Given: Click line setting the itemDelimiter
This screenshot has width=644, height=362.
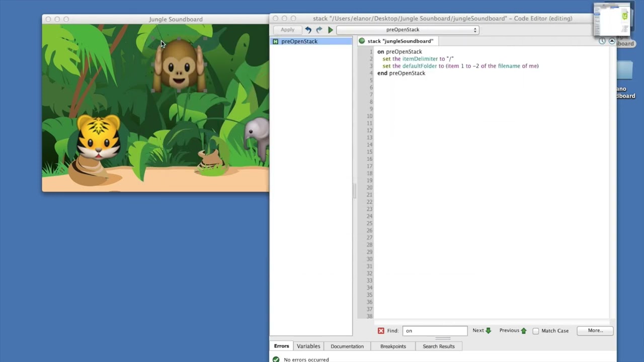Looking at the screenshot, I should click(418, 59).
